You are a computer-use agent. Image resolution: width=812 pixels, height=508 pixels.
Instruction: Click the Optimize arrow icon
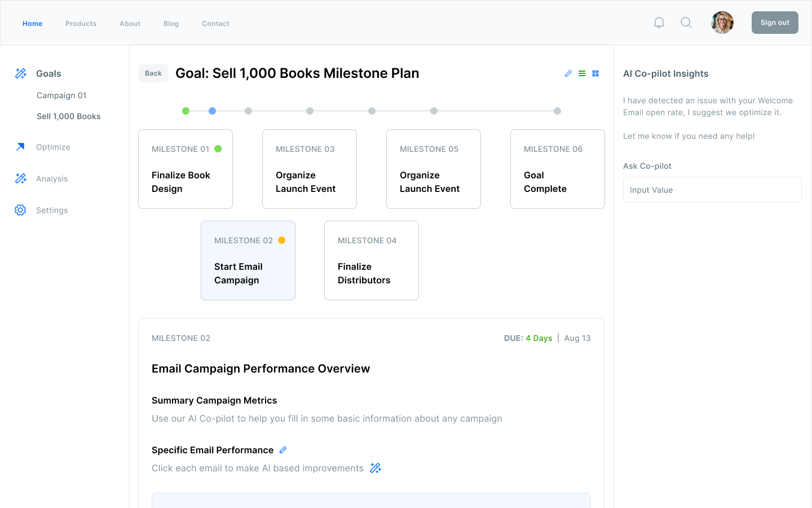coord(20,147)
